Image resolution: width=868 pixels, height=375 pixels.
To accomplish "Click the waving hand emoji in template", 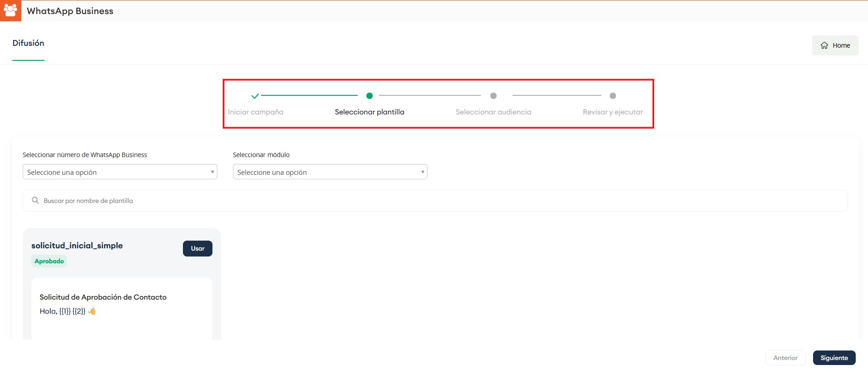I will point(92,311).
